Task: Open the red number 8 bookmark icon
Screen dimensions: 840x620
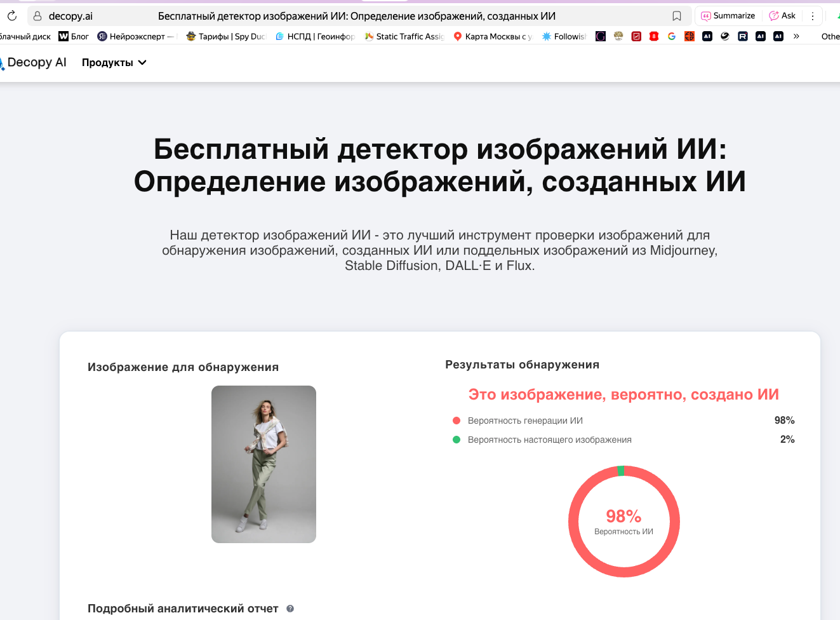Action: coord(654,36)
